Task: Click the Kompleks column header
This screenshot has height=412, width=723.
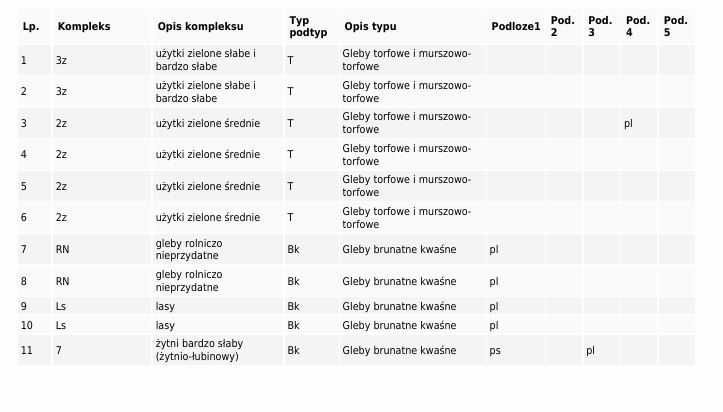Action: pyautogui.click(x=84, y=26)
